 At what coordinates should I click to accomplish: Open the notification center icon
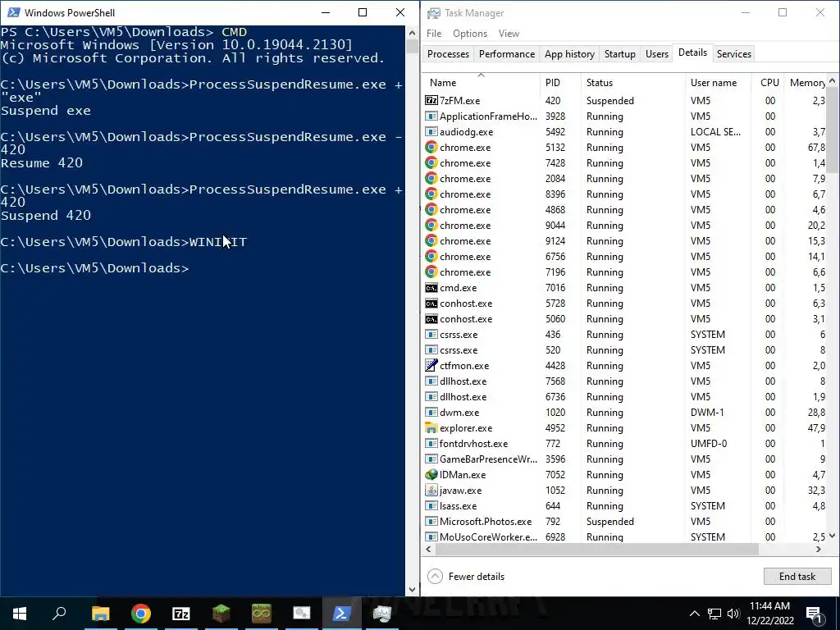click(x=815, y=614)
